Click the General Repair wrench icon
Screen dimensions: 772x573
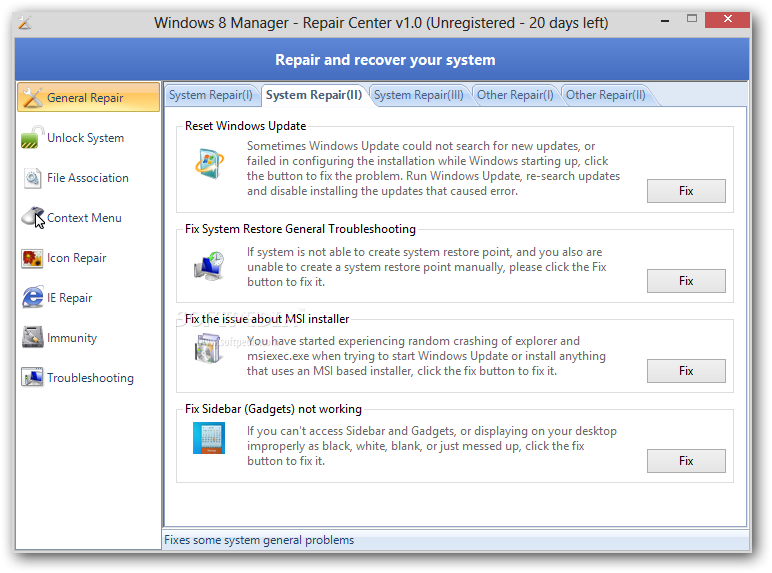pyautogui.click(x=32, y=97)
